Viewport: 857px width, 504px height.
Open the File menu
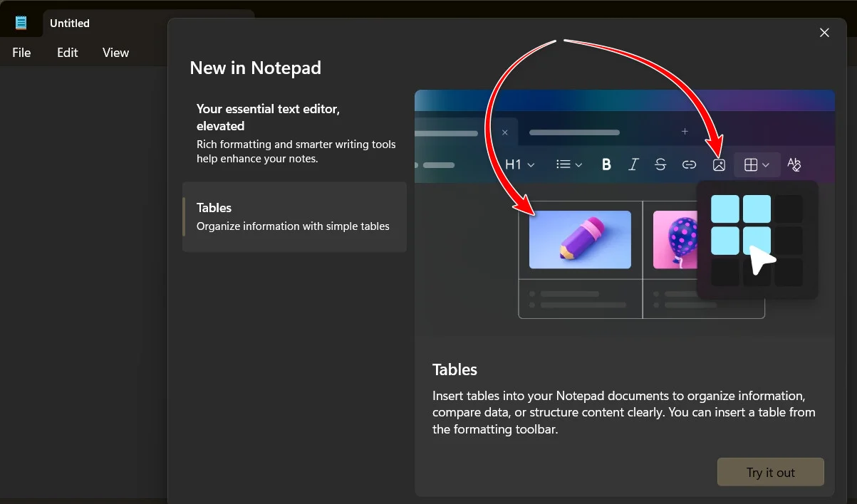[x=21, y=53]
